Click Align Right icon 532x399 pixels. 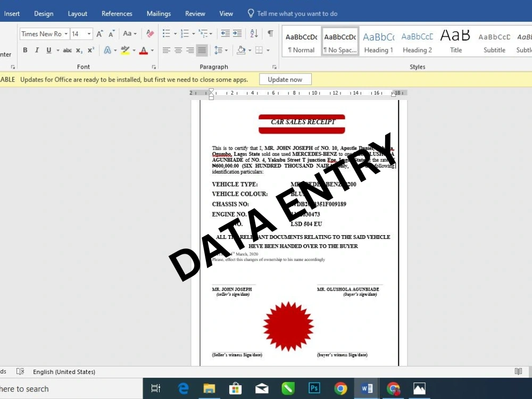[x=190, y=51]
